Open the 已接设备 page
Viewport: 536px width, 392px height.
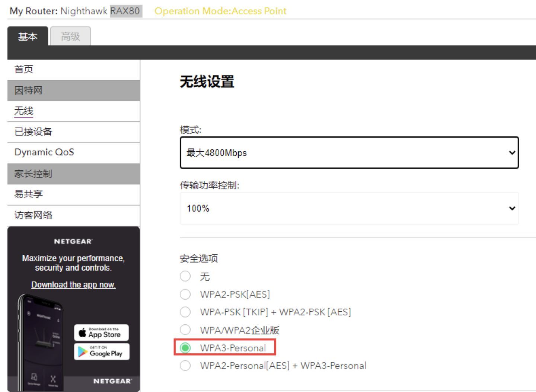(x=33, y=132)
